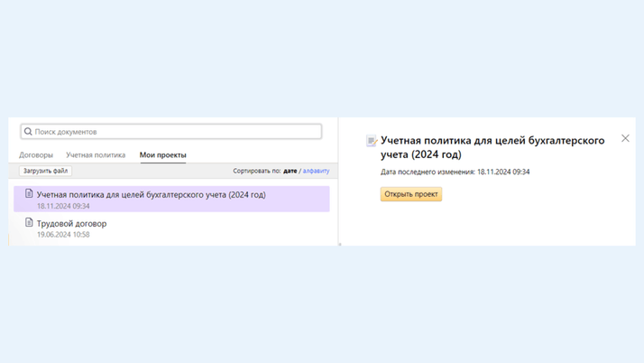Screen dimensions: 644x363
Task: Sort documents by дате
Action: click(x=290, y=171)
